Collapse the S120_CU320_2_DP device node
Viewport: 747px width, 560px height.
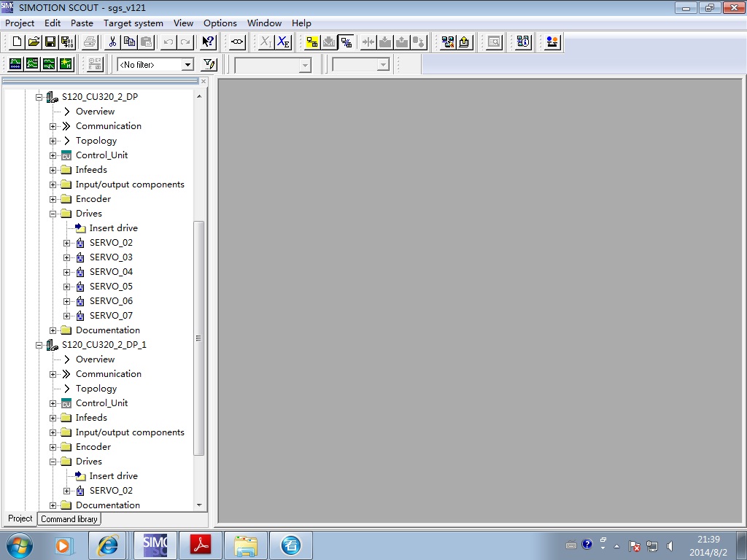click(39, 97)
